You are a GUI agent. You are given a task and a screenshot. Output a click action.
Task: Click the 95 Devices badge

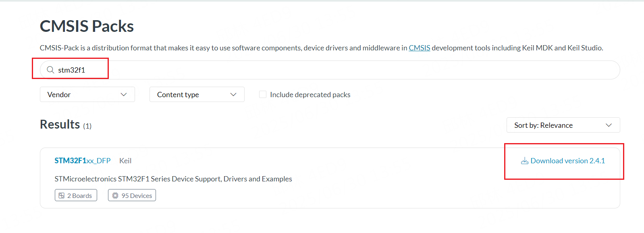[x=132, y=196]
